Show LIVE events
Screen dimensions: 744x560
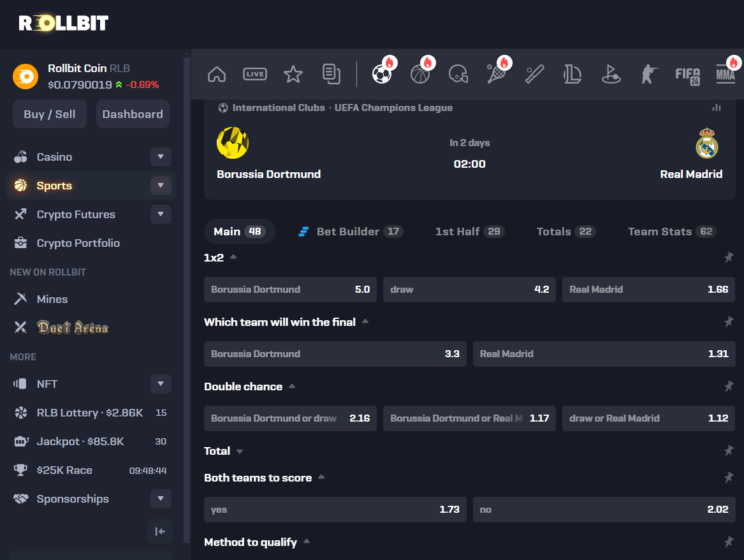coord(255,74)
